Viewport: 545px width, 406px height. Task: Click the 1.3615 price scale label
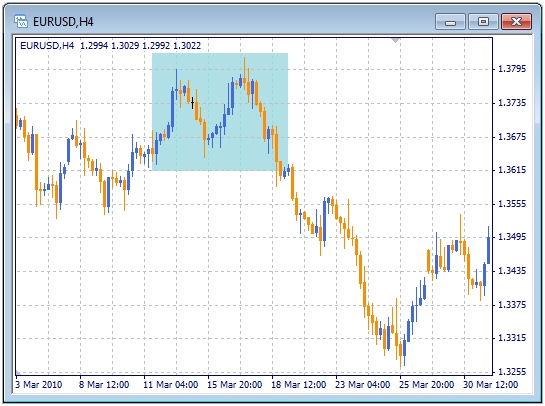point(512,170)
